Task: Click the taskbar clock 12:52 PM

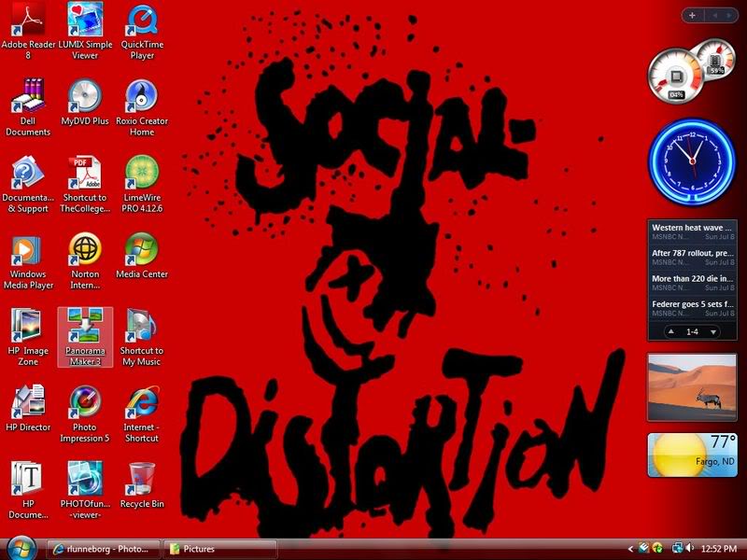Action: coord(719,549)
